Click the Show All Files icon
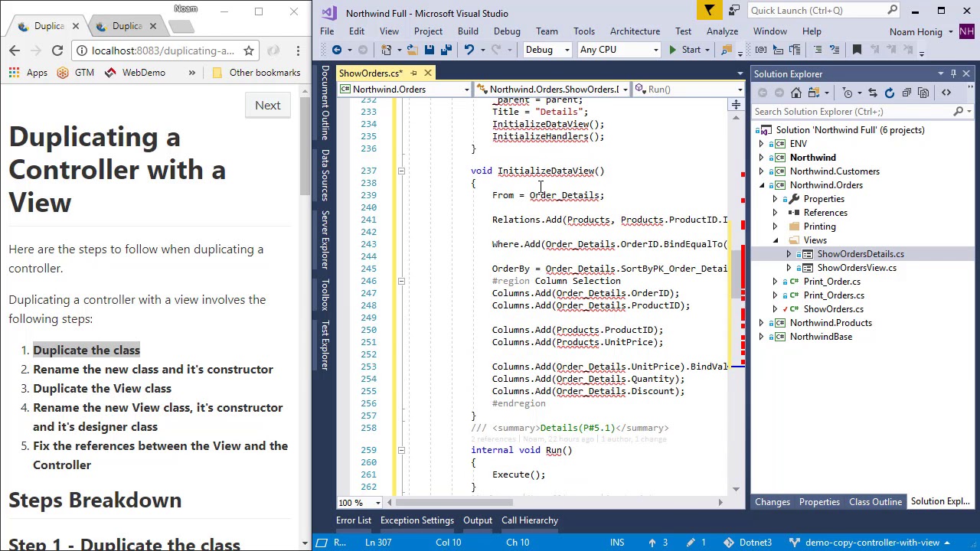The width and height of the screenshot is (980, 551). (923, 93)
